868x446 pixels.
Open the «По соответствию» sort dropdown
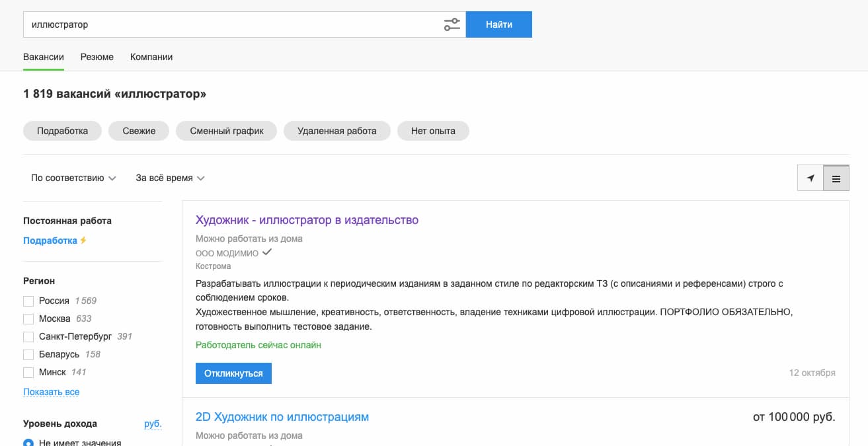72,178
